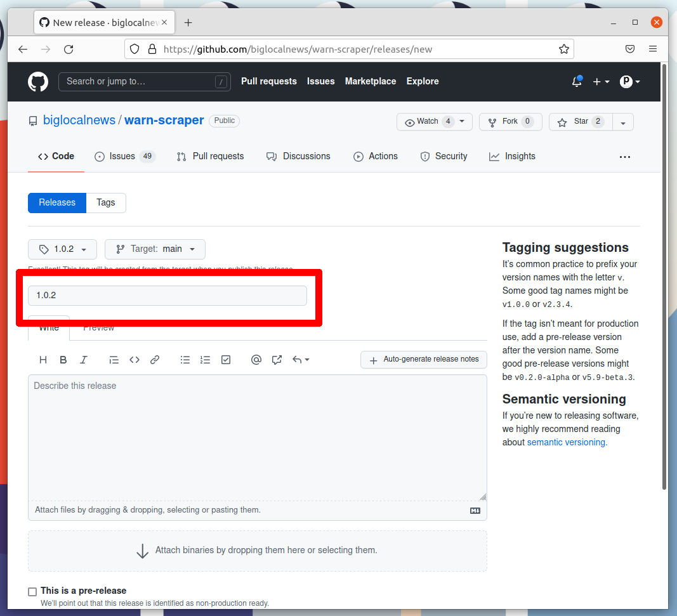This screenshot has width=677, height=616.
Task: Bookmark this page with the star icon
Action: point(564,49)
